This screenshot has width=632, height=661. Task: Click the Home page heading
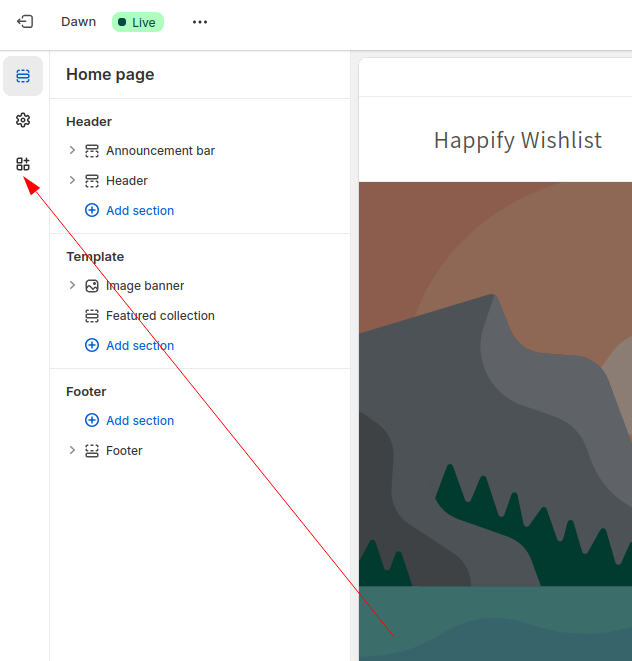[x=110, y=75]
